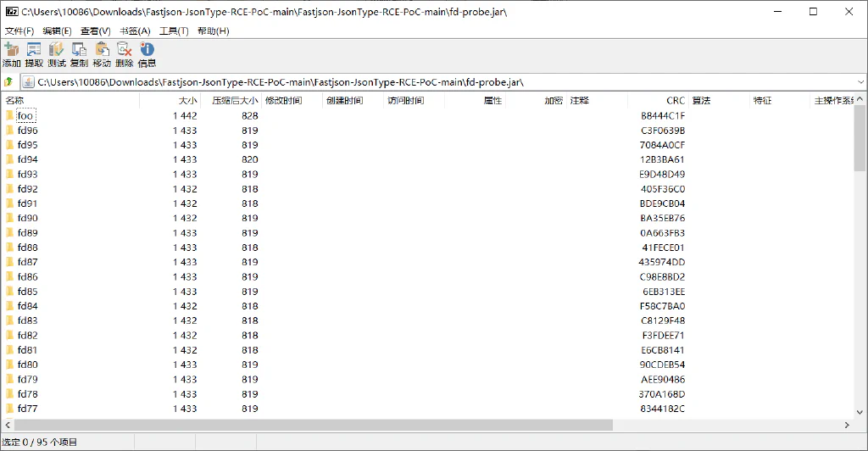Sort by Packed Size (压缩后大小) header
Image resolution: width=868 pixels, height=451 pixels.
[231, 100]
